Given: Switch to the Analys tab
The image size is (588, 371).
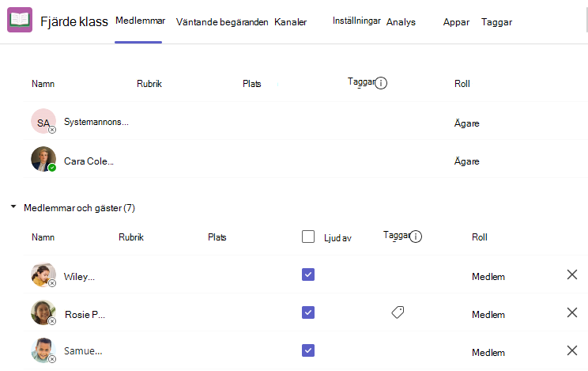Looking at the screenshot, I should point(401,22).
